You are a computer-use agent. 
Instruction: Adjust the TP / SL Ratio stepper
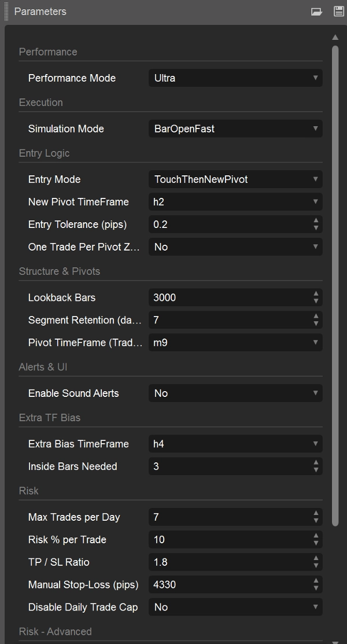316,562
